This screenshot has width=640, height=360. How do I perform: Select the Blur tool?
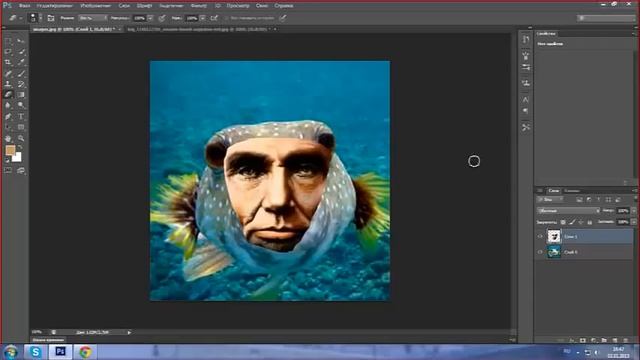(8, 105)
